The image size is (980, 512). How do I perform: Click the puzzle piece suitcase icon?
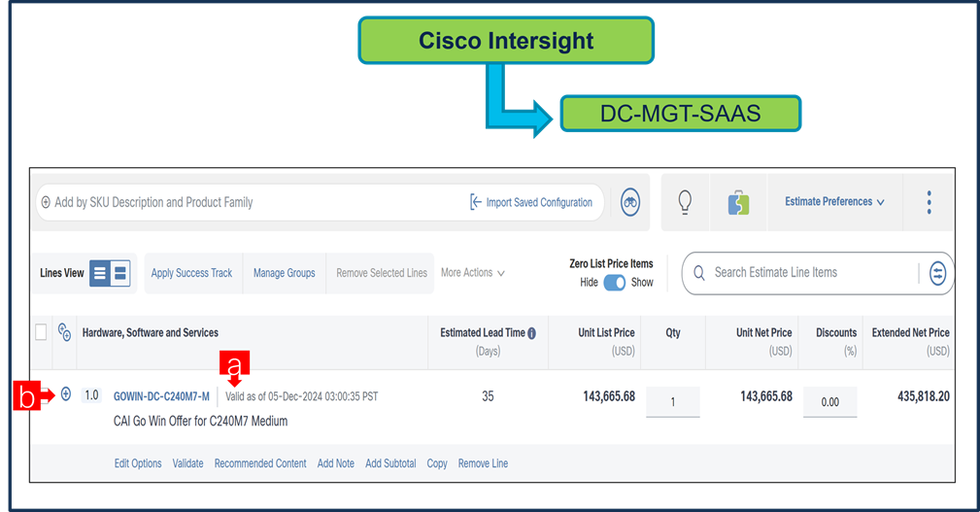pyautogui.click(x=738, y=203)
